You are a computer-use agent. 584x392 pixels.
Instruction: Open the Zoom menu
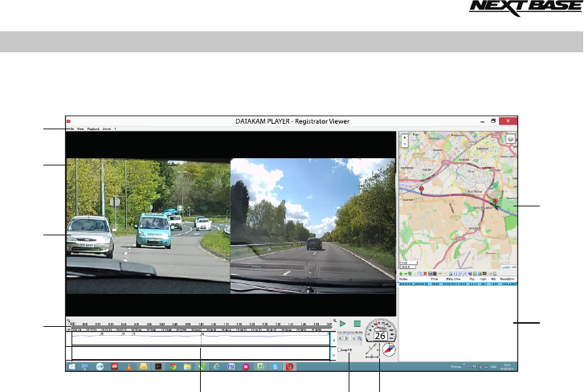click(107, 129)
